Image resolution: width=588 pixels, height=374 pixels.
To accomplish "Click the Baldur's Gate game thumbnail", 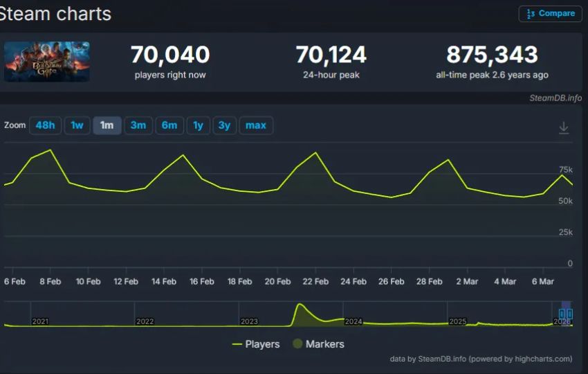I will pos(47,62).
